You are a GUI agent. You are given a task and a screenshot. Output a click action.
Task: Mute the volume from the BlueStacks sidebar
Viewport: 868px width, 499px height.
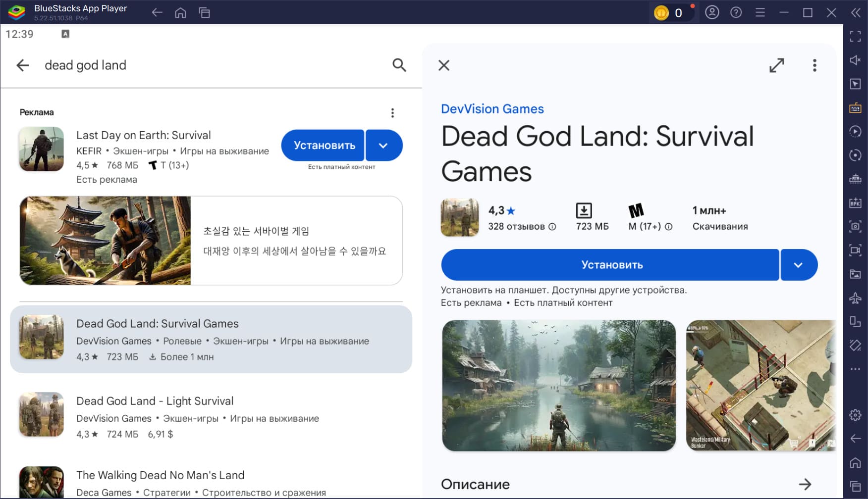855,60
